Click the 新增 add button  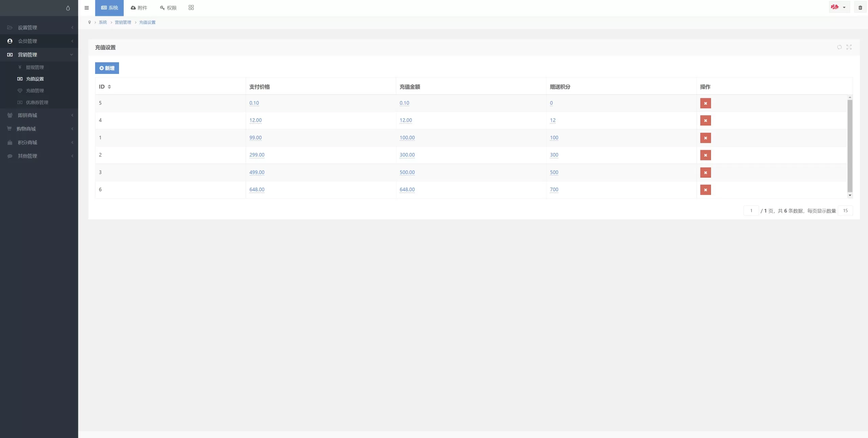pyautogui.click(x=107, y=68)
